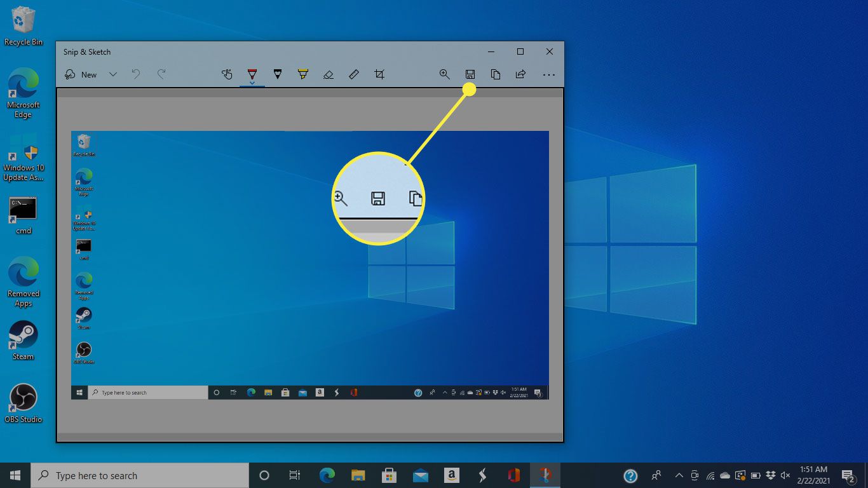868x488 pixels.
Task: Open Microsoft Store from the taskbar
Action: click(390, 475)
